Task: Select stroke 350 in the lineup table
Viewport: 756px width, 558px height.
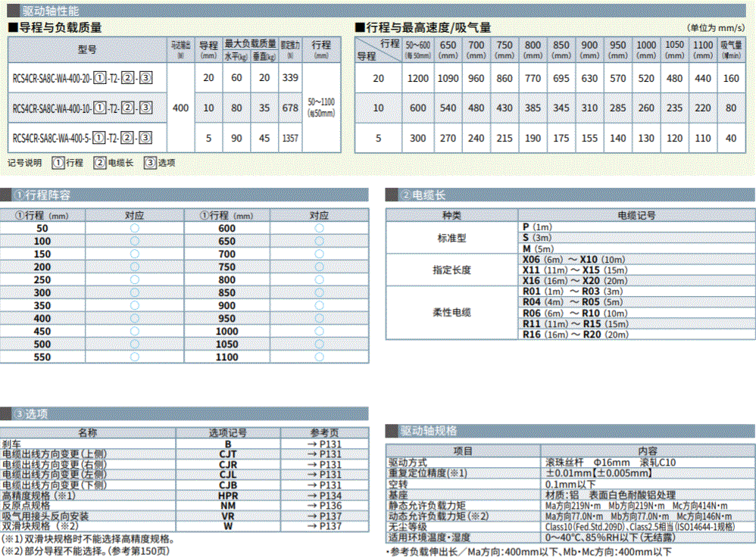Action: pos(42,306)
